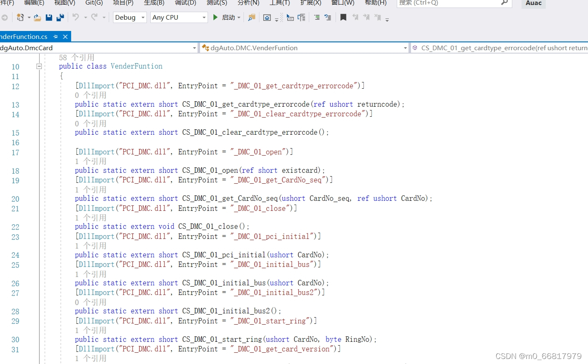The height and width of the screenshot is (364, 588).
Task: Go to next bookmark icon
Action: [x=366, y=17]
